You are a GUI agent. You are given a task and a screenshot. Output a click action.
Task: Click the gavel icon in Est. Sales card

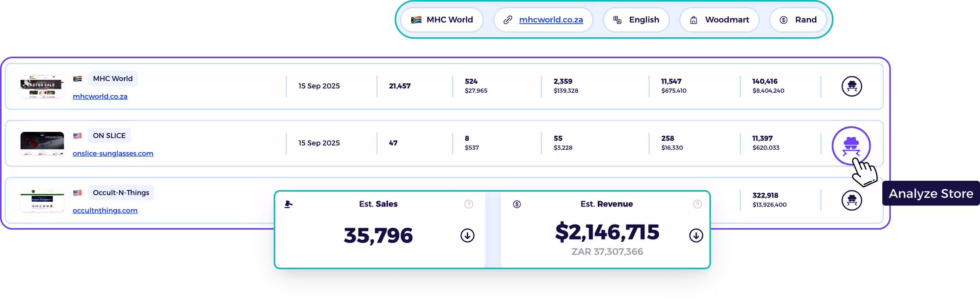coord(288,204)
